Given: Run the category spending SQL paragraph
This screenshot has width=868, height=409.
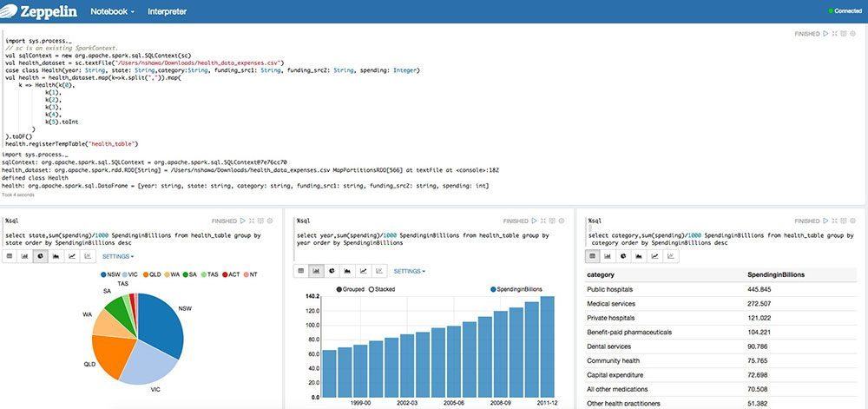Looking at the screenshot, I should coord(825,221).
